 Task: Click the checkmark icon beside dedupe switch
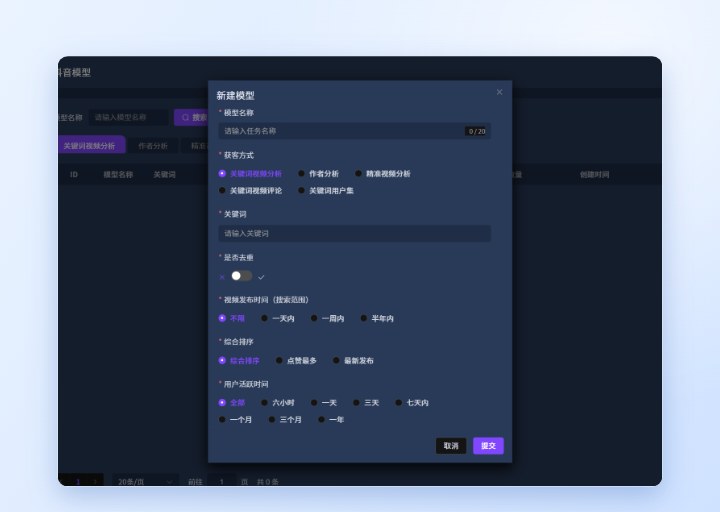tap(261, 277)
